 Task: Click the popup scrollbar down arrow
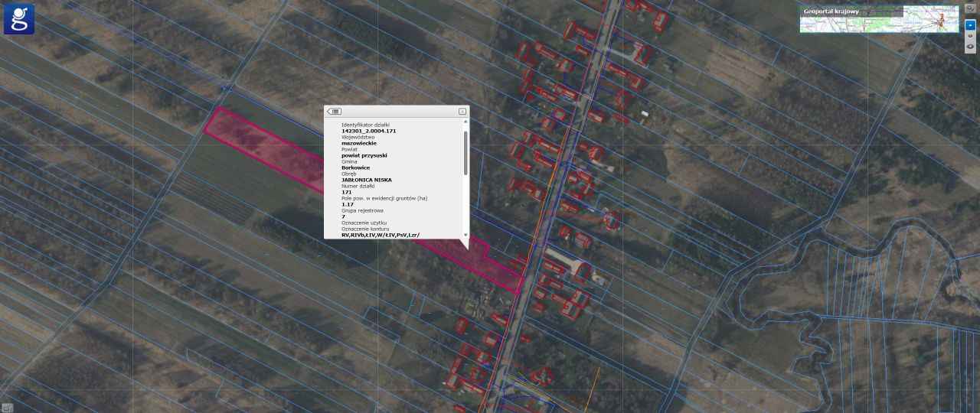[465, 235]
